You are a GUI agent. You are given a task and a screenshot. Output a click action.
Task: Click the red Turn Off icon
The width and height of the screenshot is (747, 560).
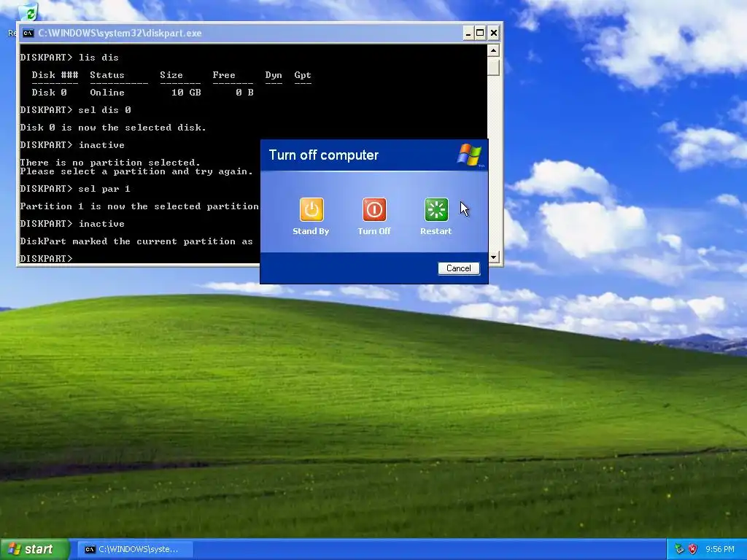point(374,209)
